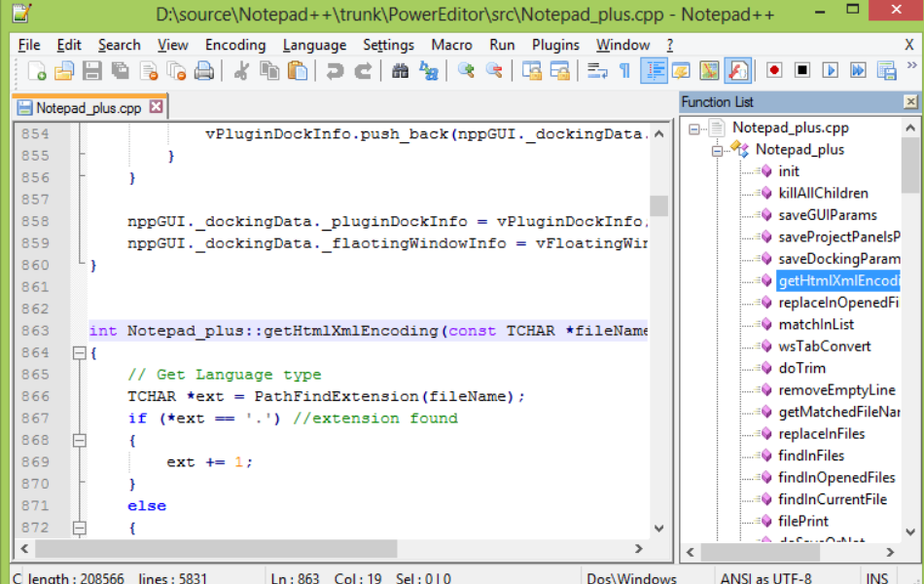Viewport: 924px width, 584px height.
Task: Collapse Notepad_plus.cpp root tree node
Action: click(x=694, y=128)
